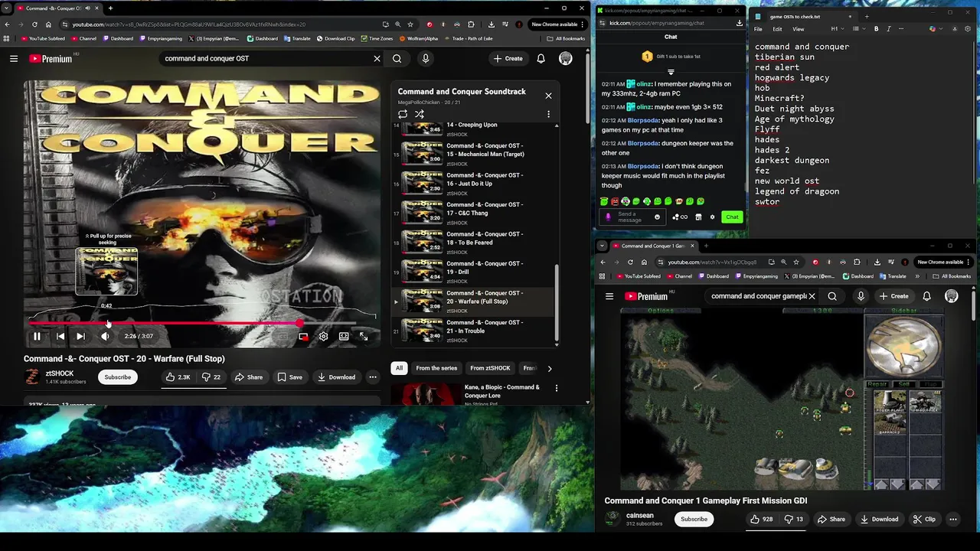Play track 15 - Mechanical Man (Target)
Viewport: 980px width, 551px height.
(471, 154)
